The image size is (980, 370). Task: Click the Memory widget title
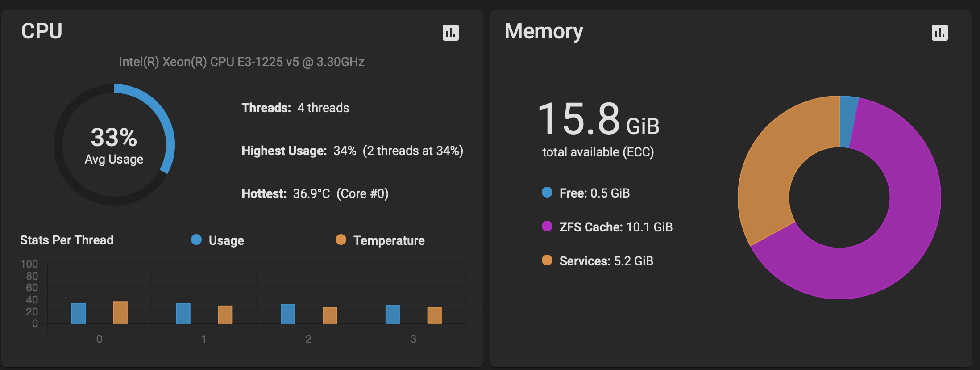coord(544,32)
